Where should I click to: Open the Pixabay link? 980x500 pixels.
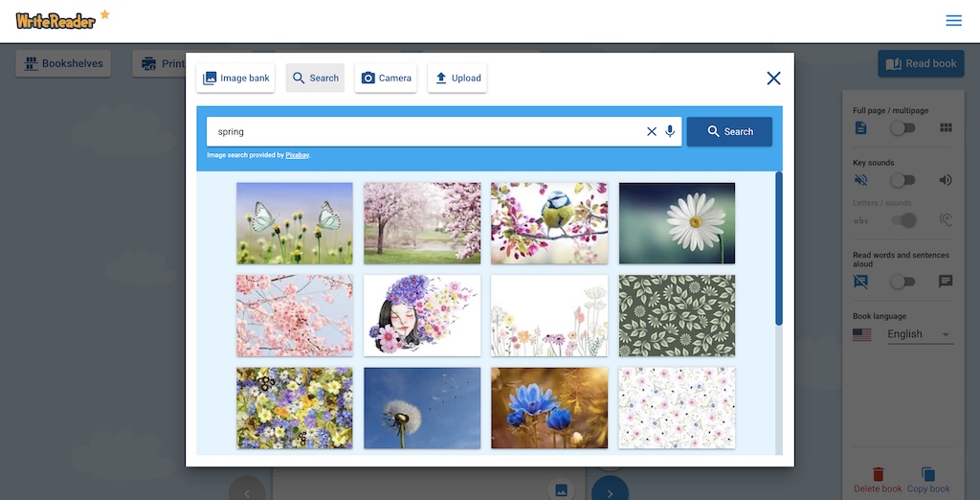pyautogui.click(x=297, y=155)
